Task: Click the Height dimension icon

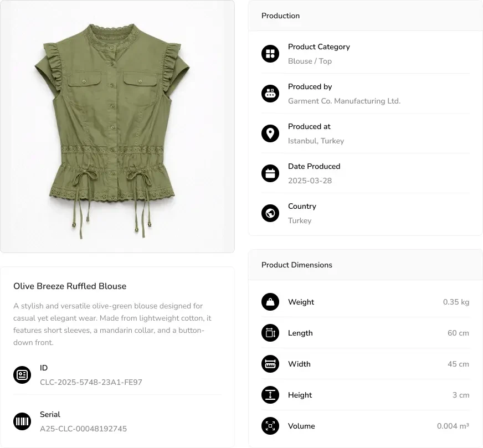Action: (x=270, y=395)
